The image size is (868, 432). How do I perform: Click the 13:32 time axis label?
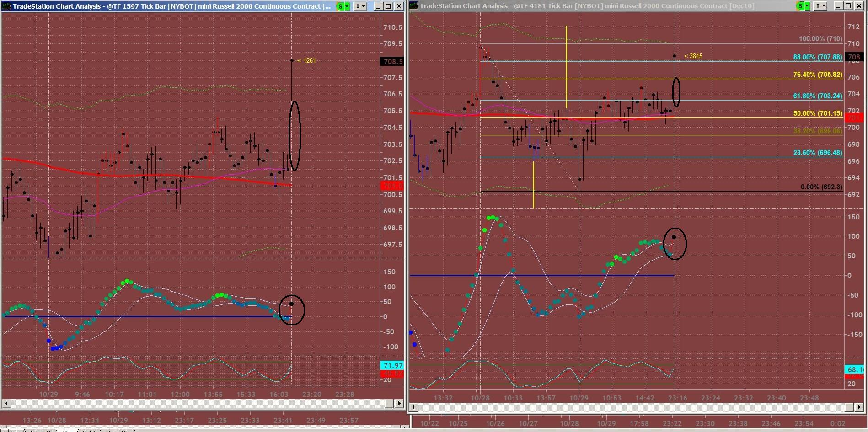click(443, 398)
